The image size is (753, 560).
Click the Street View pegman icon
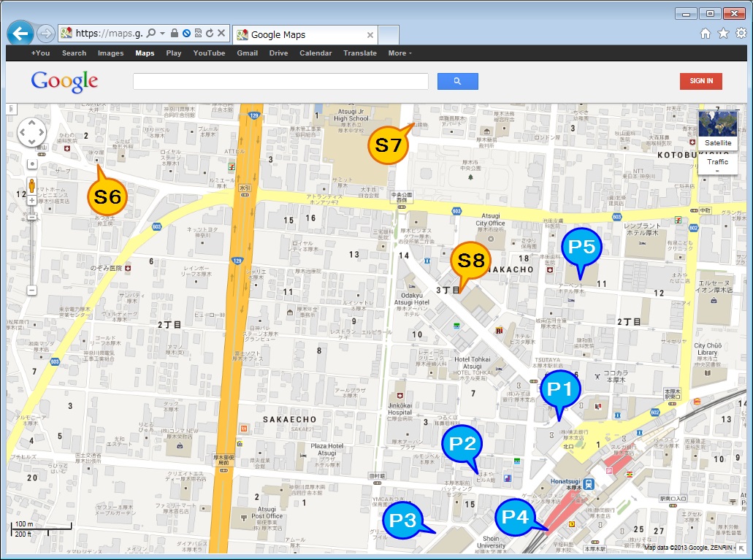pos(31,185)
